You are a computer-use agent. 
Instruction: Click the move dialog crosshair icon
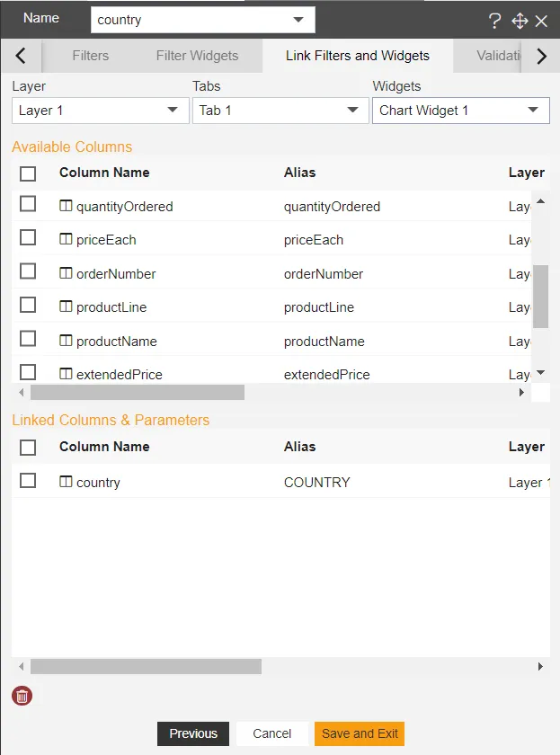click(520, 21)
